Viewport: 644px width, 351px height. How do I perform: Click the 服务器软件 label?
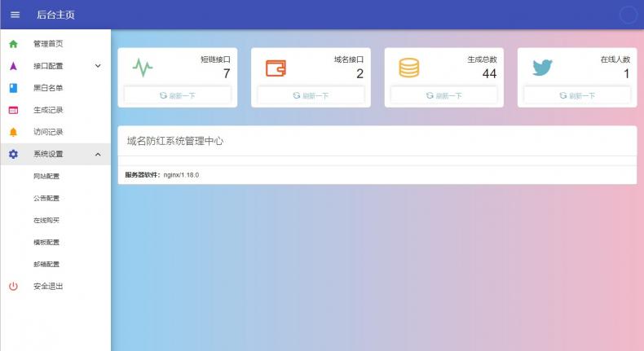click(x=143, y=175)
